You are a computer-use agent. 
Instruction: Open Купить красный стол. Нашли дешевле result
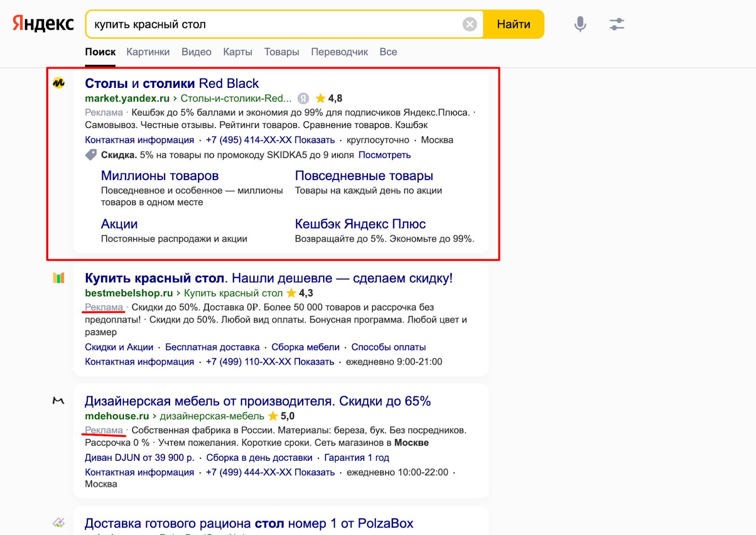pyautogui.click(x=269, y=278)
